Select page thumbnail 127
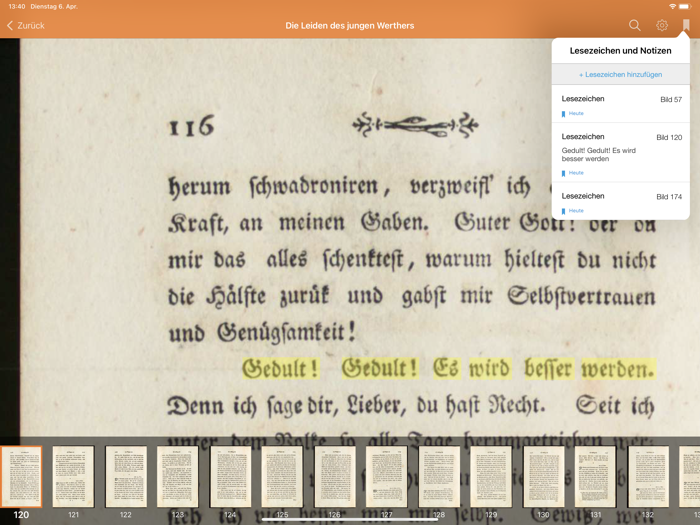 click(x=387, y=477)
